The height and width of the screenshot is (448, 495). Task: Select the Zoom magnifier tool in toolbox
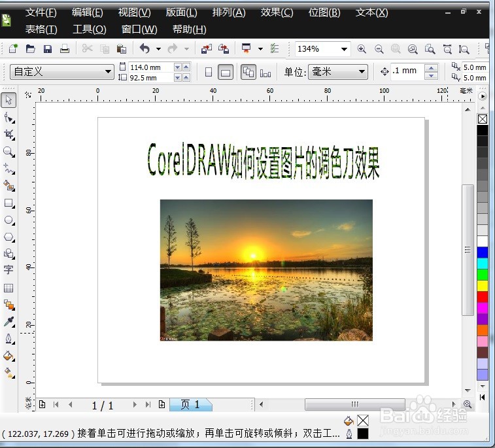click(x=9, y=152)
